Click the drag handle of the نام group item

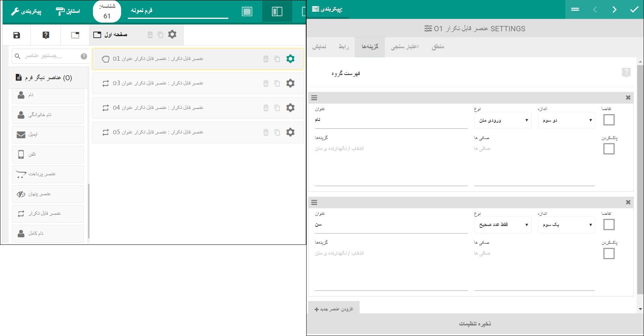coord(314,98)
